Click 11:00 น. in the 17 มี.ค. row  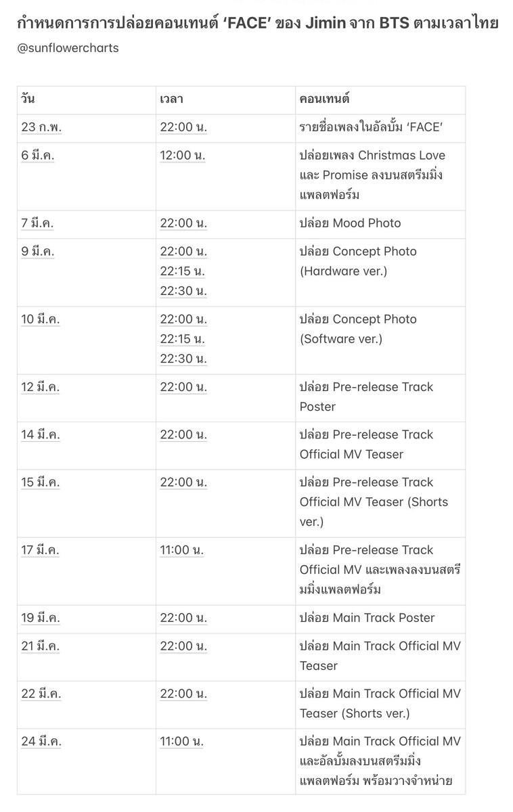point(182,550)
